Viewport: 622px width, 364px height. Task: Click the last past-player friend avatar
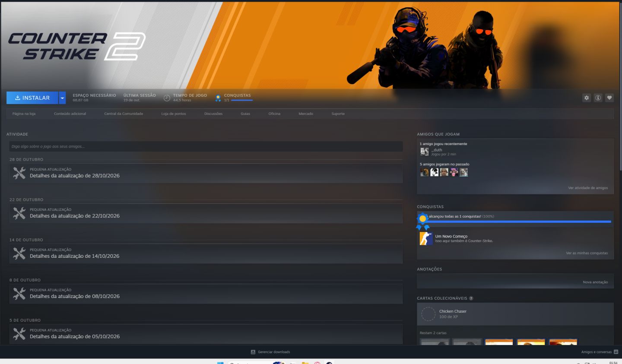coord(464,172)
